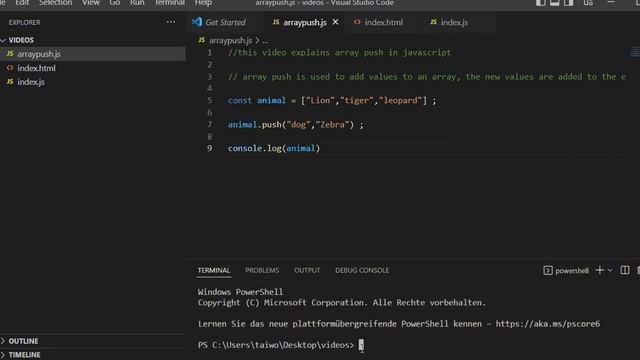Open the Selection menu
This screenshot has height=360, width=640.
[x=56, y=3]
